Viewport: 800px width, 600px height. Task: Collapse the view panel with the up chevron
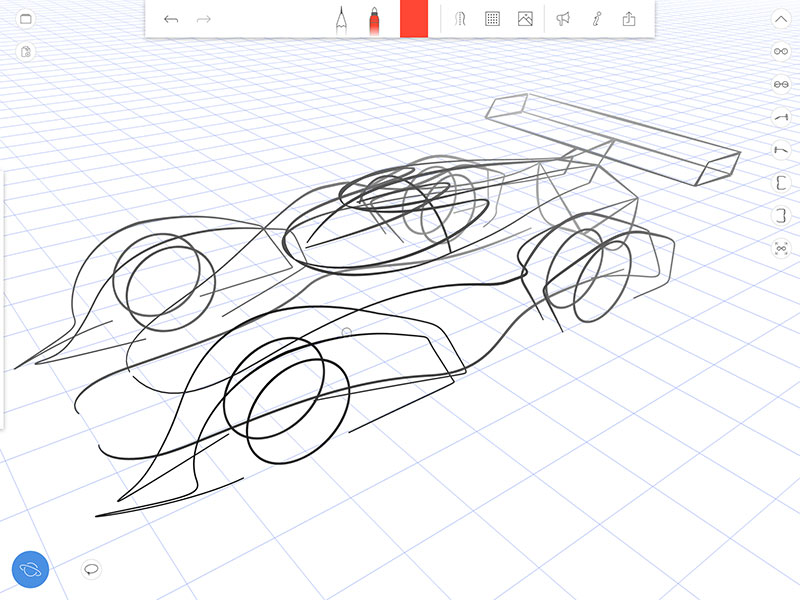click(x=781, y=18)
